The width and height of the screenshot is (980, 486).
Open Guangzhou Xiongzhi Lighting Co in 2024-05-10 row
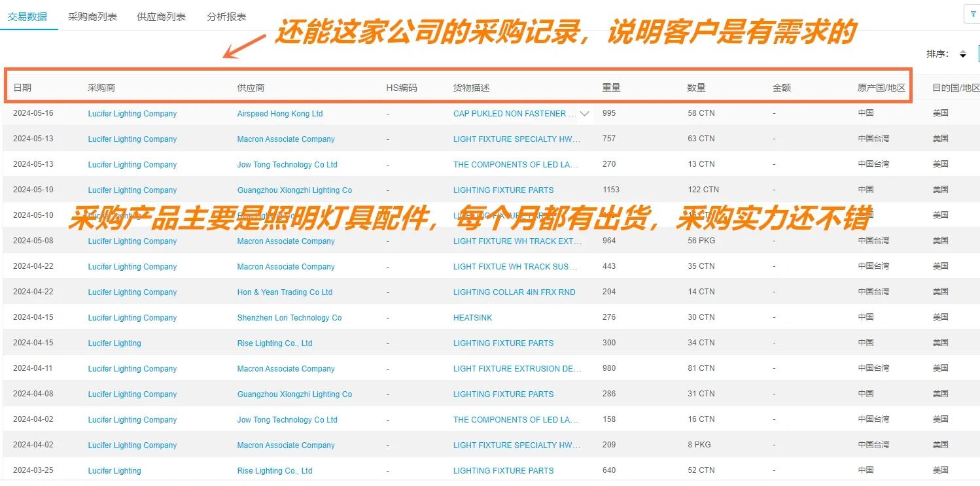coord(294,190)
